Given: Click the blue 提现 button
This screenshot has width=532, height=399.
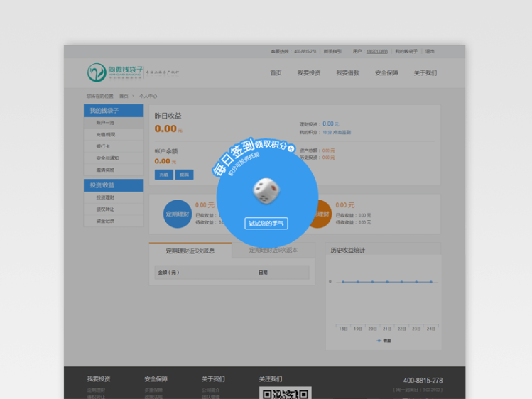Looking at the screenshot, I should pyautogui.click(x=184, y=175).
